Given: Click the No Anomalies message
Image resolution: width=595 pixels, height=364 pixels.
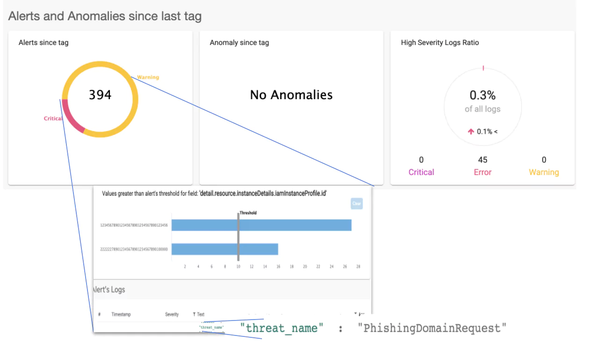Looking at the screenshot, I should (x=291, y=95).
